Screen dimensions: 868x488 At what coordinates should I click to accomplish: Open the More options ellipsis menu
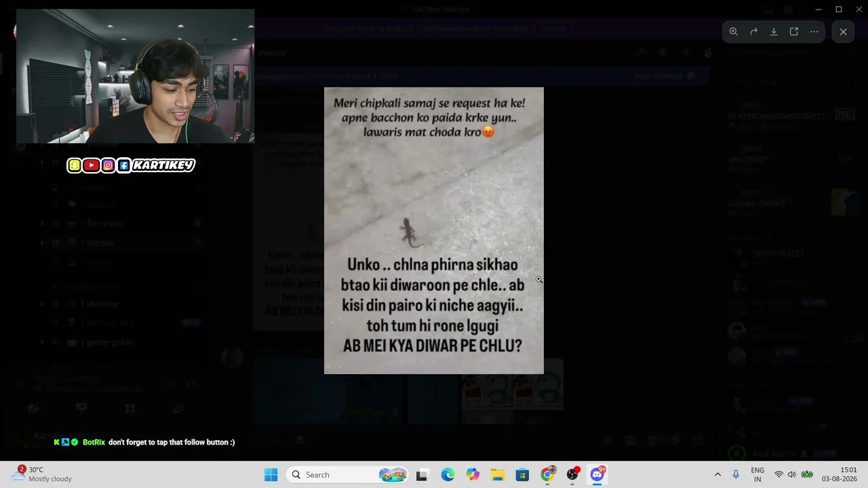point(814,32)
